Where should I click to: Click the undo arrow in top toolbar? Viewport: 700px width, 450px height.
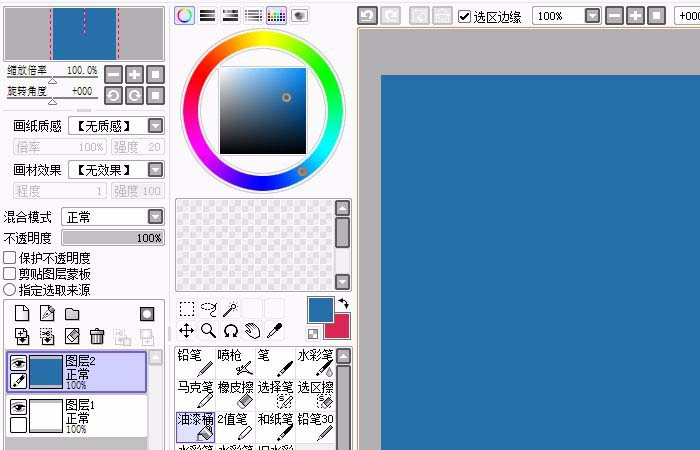367,16
